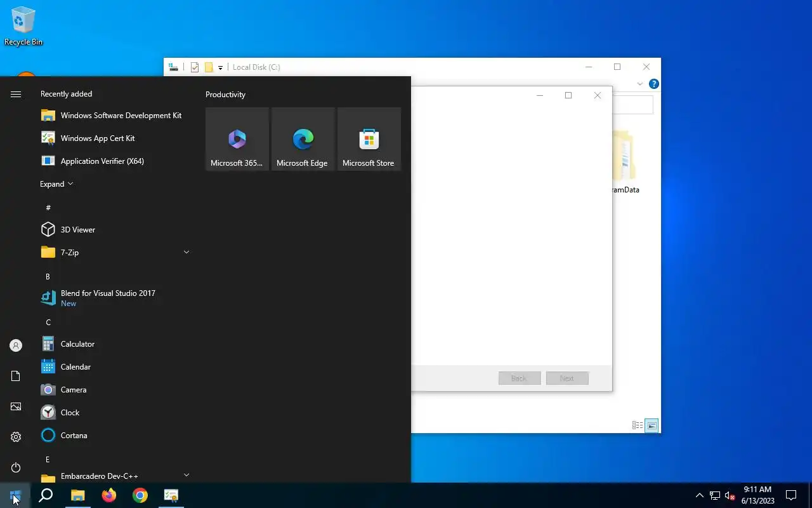This screenshot has height=508, width=812.
Task: Switch to the App Cert Kit taskbar item
Action: [x=171, y=495]
